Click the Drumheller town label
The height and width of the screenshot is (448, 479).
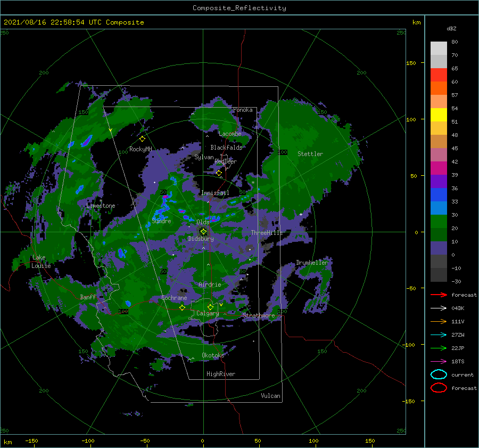coord(312,263)
